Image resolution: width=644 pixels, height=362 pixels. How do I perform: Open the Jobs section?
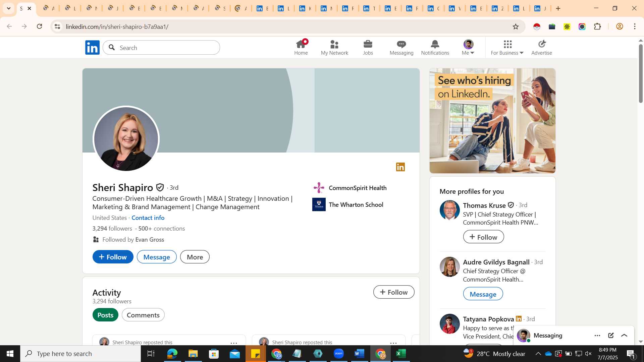pos(368,48)
